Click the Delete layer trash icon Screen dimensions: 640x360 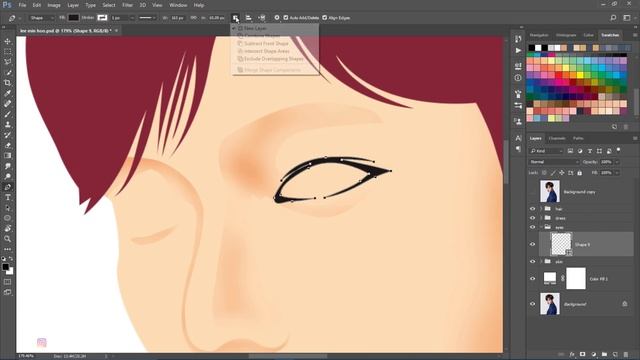click(626, 354)
